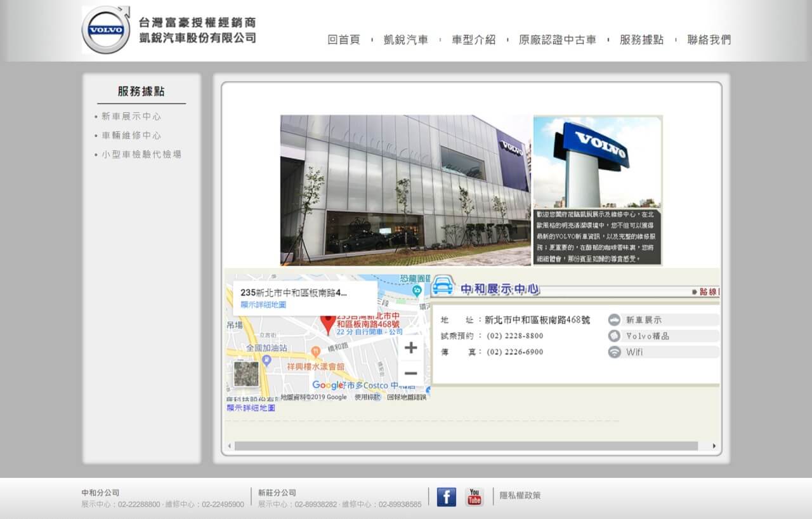812x519 pixels.
Task: Click the 中和展示中心 heading
Action: point(500,289)
